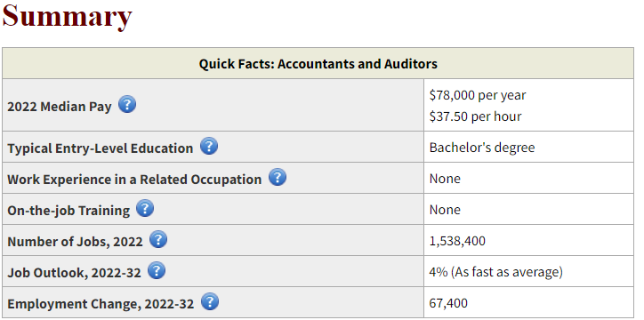
Task: Click the $78,000 per year value
Action: (x=478, y=95)
